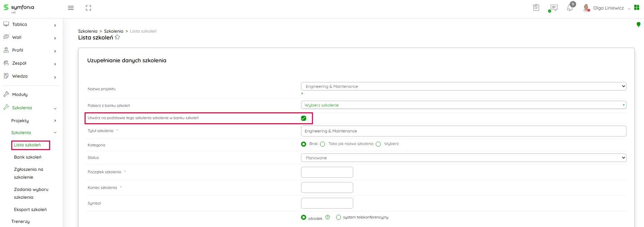Expand 'Wybierz szkolenie' bank dropdown
Image resolution: width=644 pixels, height=227 pixels.
[x=463, y=105]
